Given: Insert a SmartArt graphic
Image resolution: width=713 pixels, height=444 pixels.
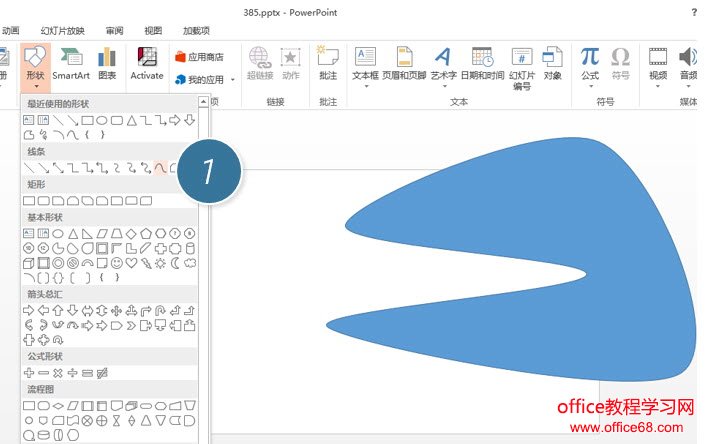Looking at the screenshot, I should [71, 64].
